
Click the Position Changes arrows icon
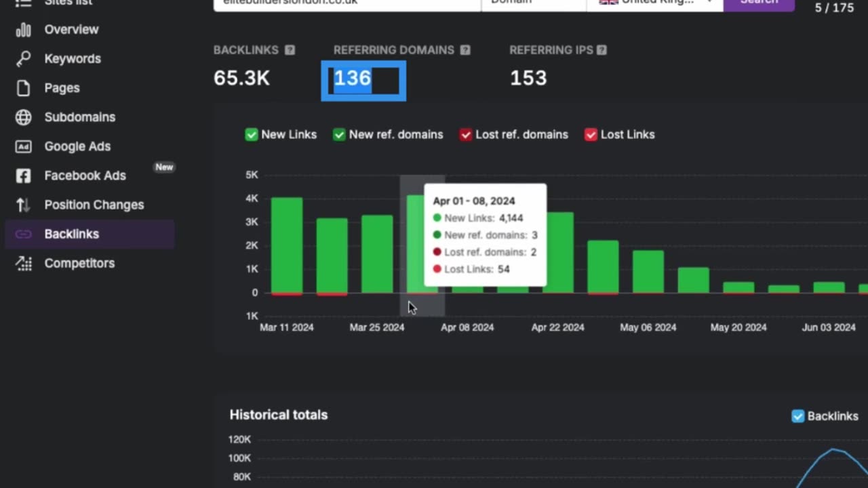[24, 205]
